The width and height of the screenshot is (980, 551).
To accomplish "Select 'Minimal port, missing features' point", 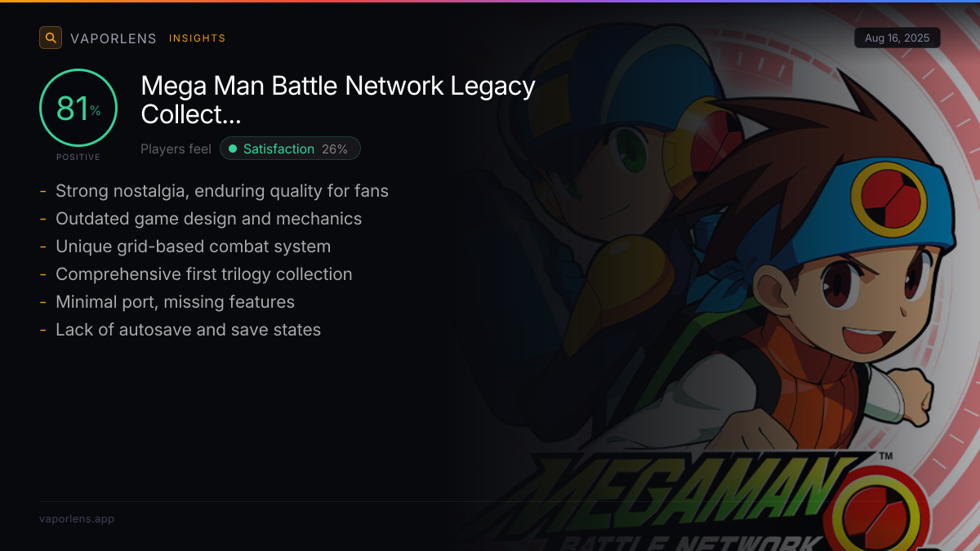I will pyautogui.click(x=175, y=302).
